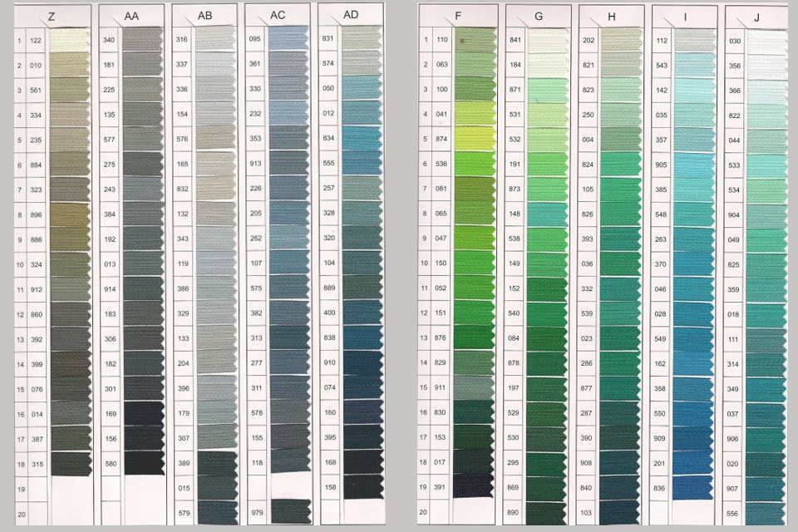Screen dimensions: 798x532
Task: Click row number 20 in column F
Action: [423, 512]
